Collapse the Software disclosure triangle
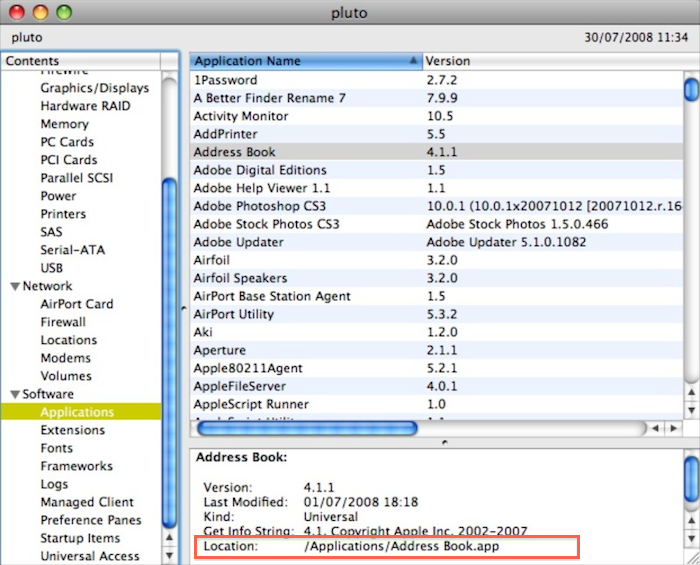 point(15,394)
